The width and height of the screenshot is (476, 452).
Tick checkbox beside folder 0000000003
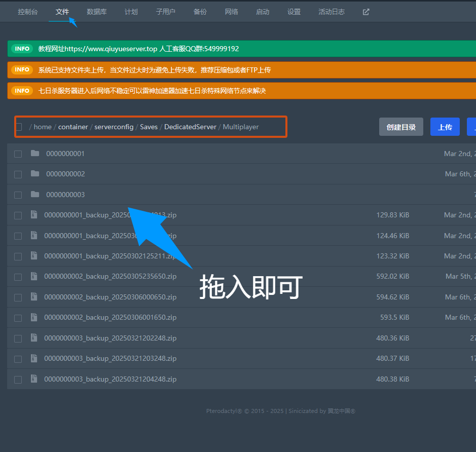click(18, 195)
